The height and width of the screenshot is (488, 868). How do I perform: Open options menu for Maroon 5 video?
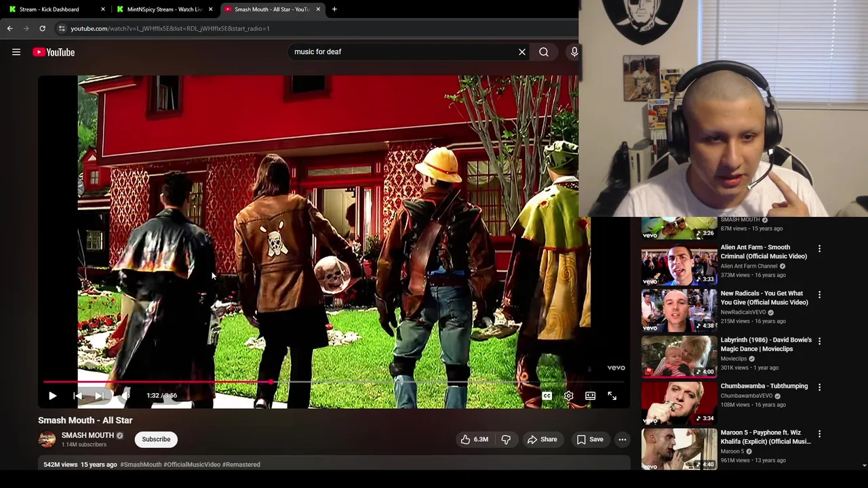(819, 433)
